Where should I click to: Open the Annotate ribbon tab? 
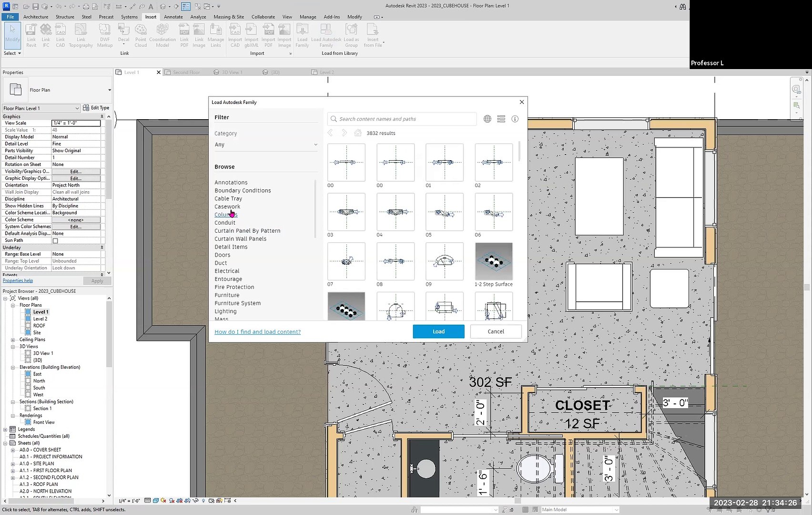tap(173, 17)
